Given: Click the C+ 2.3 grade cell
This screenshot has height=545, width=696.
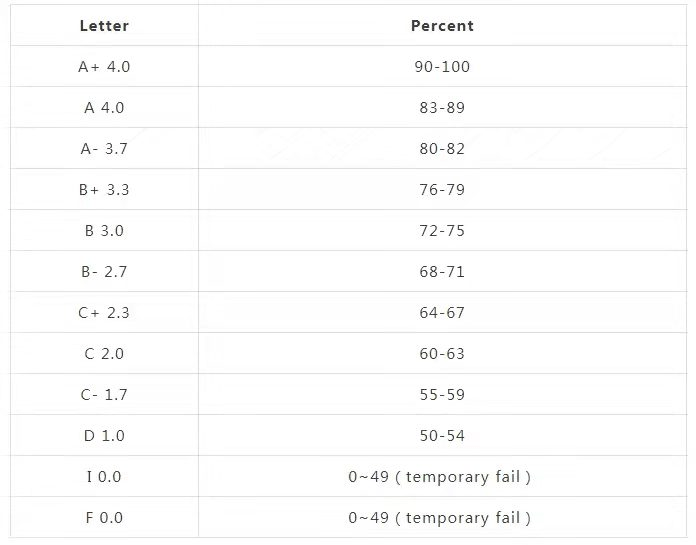Looking at the screenshot, I should click(x=104, y=313).
